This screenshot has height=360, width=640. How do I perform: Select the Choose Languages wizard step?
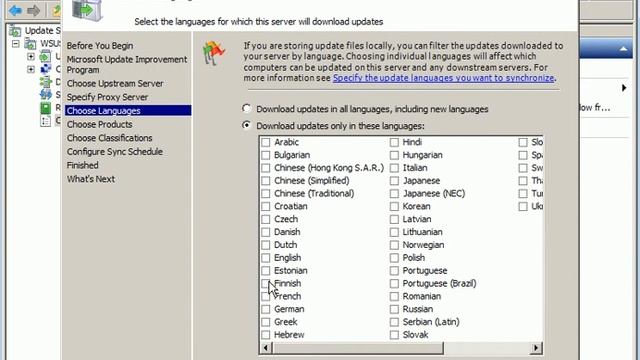[x=128, y=111]
